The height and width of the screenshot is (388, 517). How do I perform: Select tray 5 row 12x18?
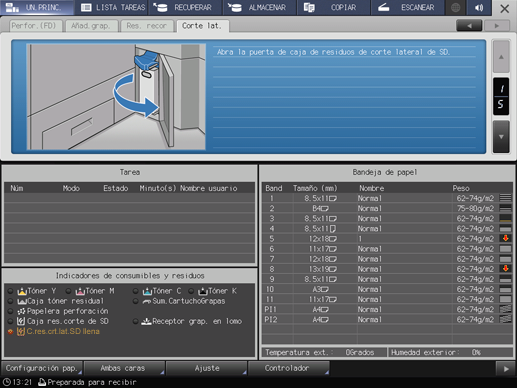click(x=387, y=239)
